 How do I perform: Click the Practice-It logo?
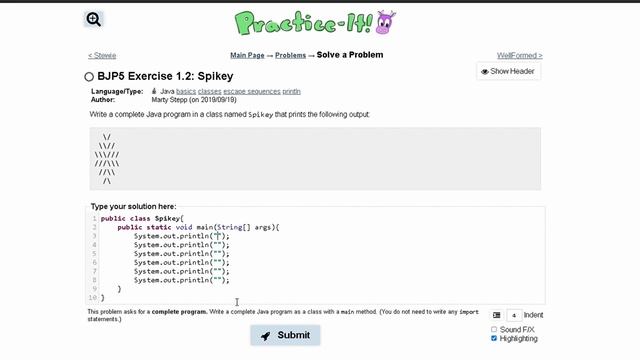point(315,22)
